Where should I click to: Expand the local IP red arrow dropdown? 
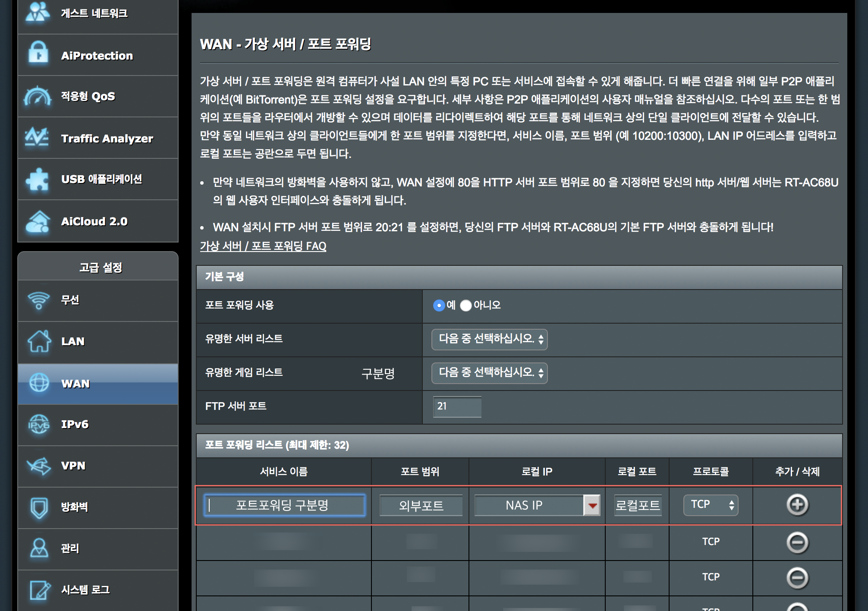tap(592, 505)
